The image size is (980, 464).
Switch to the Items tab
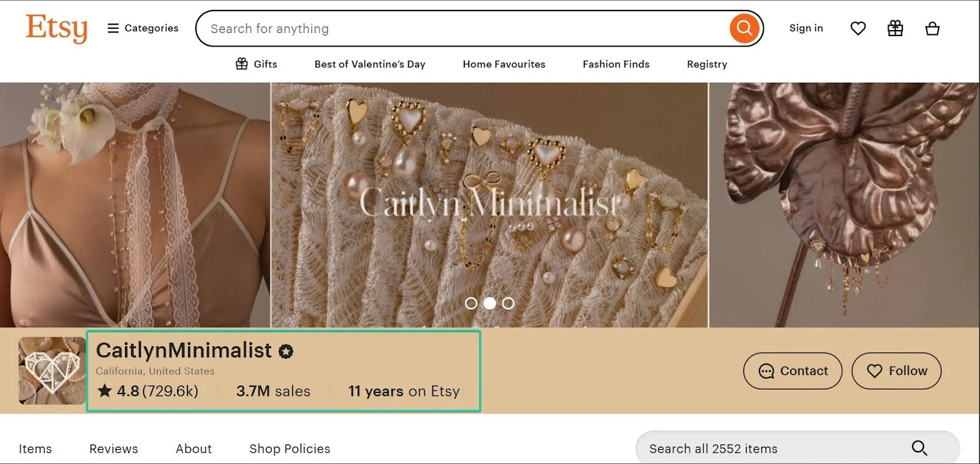coord(36,449)
